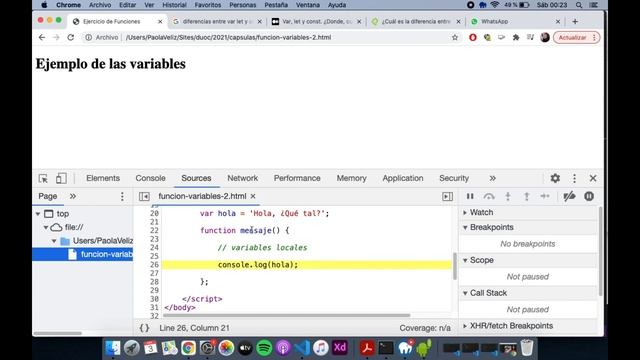The height and width of the screenshot is (360, 640).
Task: Open the Memory tab
Action: coord(351,178)
